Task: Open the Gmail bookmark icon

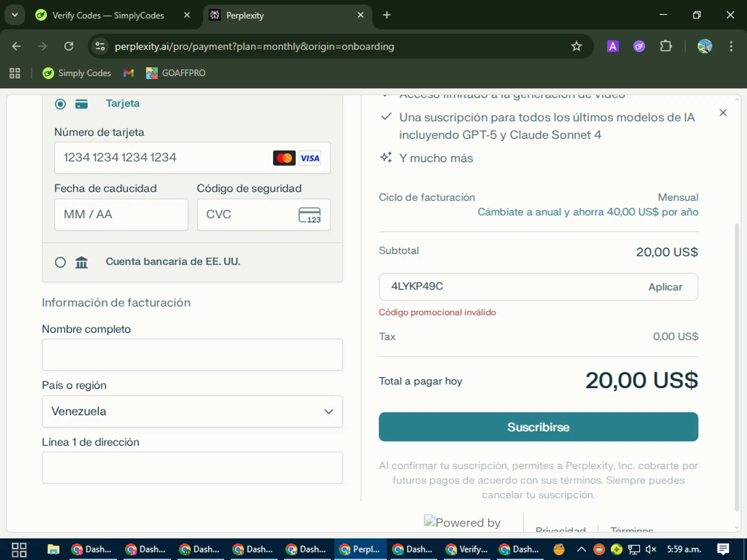Action: (x=128, y=73)
